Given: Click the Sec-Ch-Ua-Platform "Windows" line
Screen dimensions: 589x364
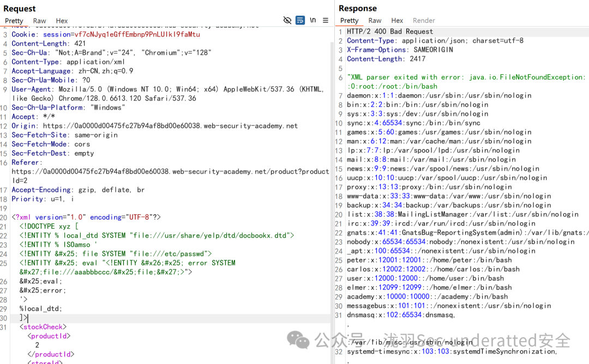Looking at the screenshot, I should pyautogui.click(x=68, y=108).
